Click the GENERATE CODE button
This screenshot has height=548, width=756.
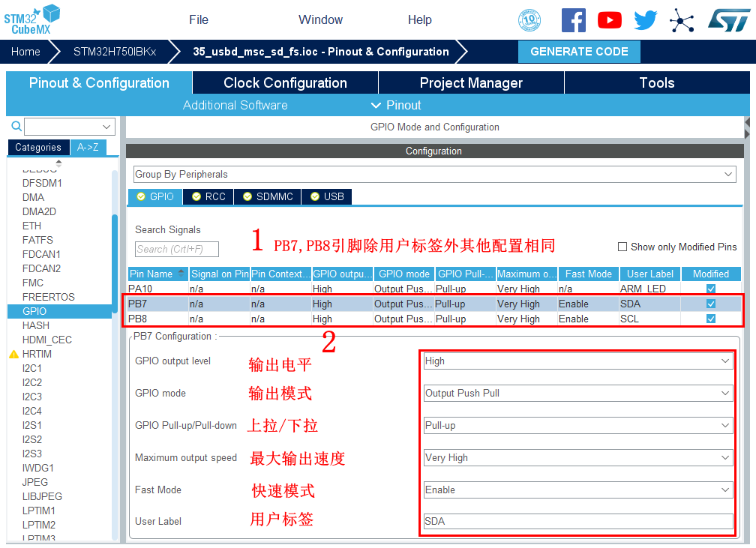coord(579,52)
